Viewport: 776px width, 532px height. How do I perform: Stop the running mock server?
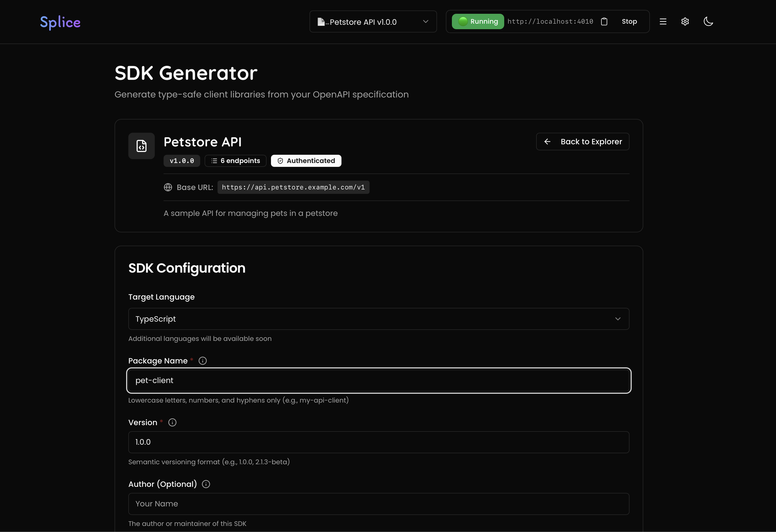(629, 22)
